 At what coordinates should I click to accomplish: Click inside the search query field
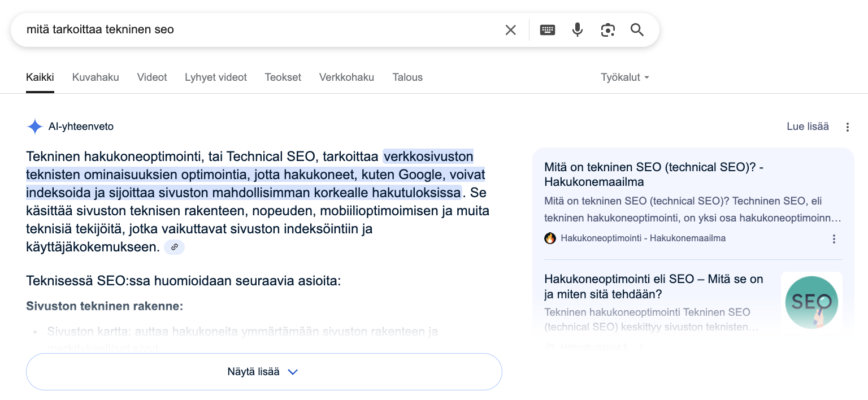click(x=226, y=30)
